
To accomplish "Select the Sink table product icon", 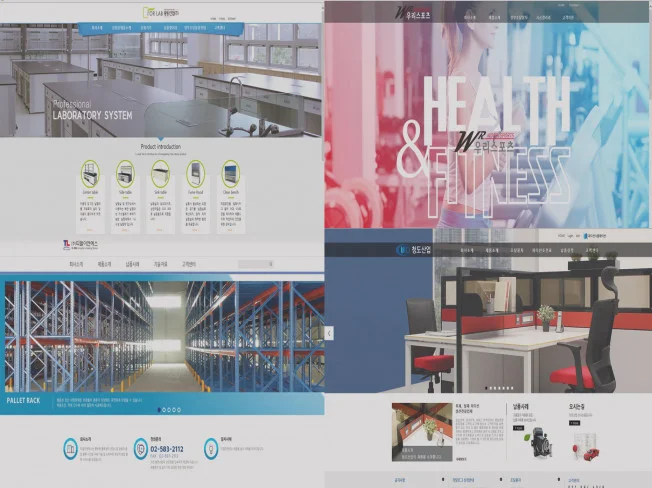I will click(x=160, y=174).
